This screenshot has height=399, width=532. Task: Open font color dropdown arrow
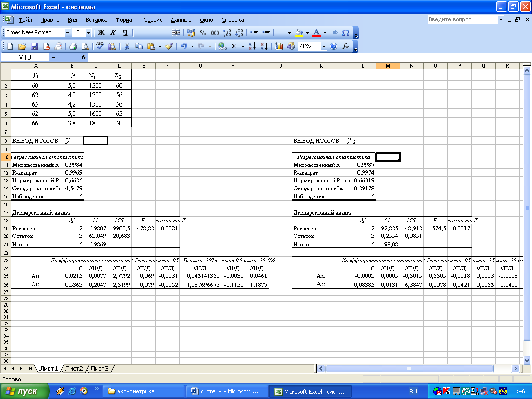(x=325, y=33)
